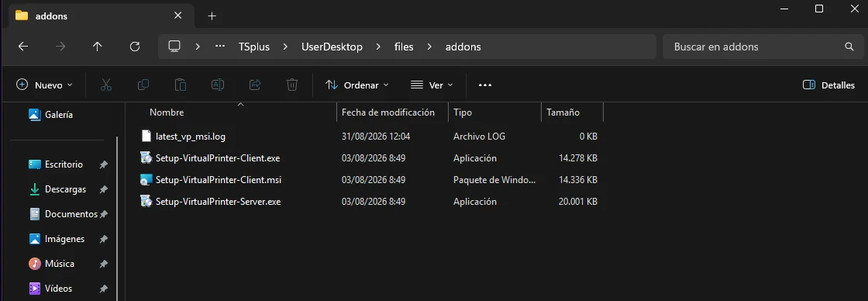
Task: Open the three-dot See more toolbar menu
Action: tap(485, 85)
